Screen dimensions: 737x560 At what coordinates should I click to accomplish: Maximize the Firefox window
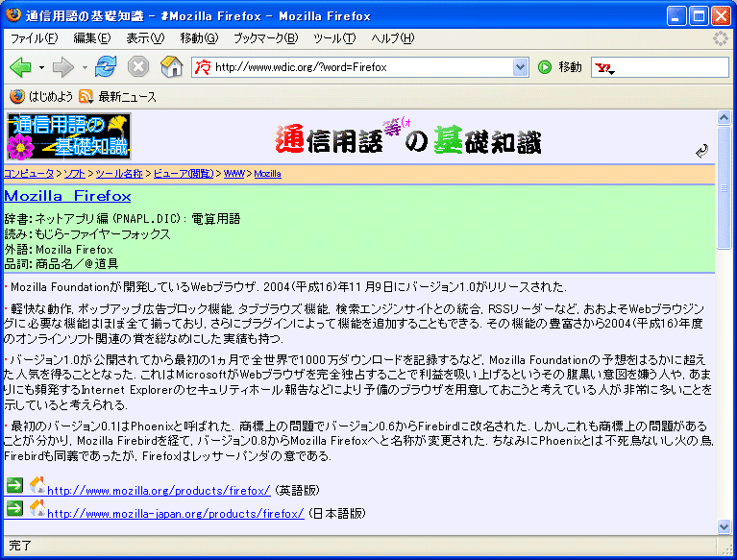(699, 16)
